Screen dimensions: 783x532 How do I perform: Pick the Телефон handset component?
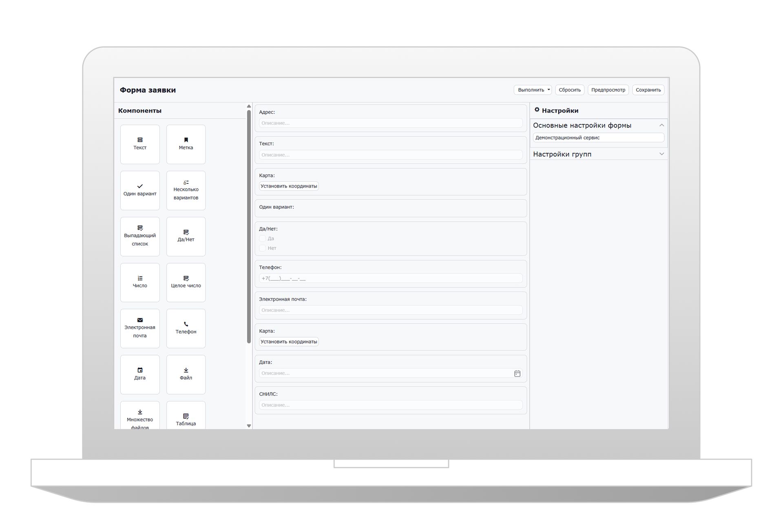coord(186,329)
